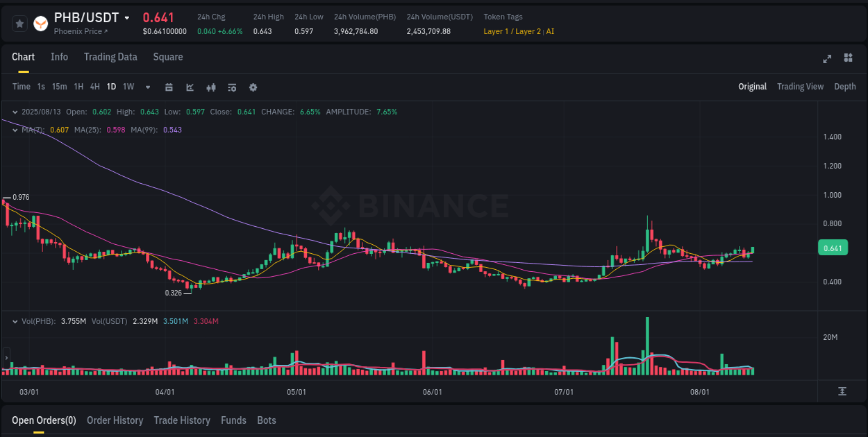The height and width of the screenshot is (437, 868).
Task: Open the candle display options icon
Action: pos(211,87)
